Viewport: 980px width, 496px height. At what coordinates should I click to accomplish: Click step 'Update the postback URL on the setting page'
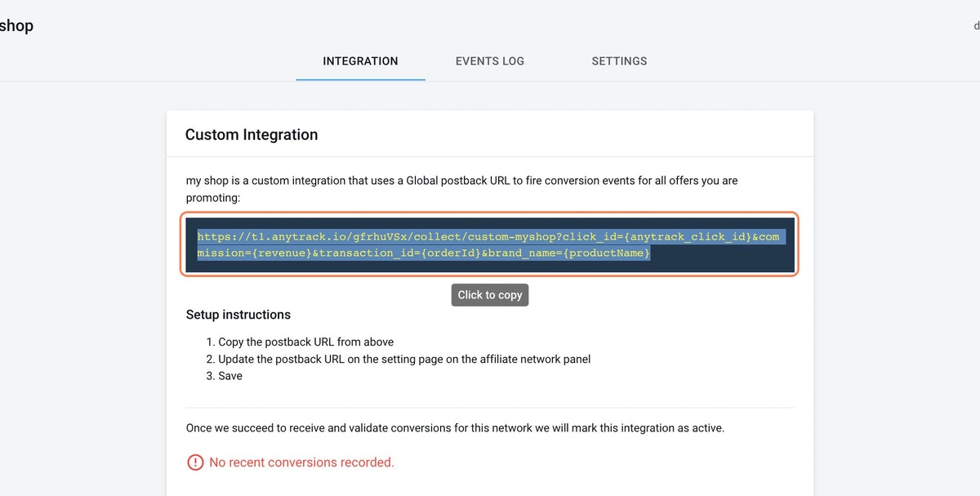(x=404, y=359)
